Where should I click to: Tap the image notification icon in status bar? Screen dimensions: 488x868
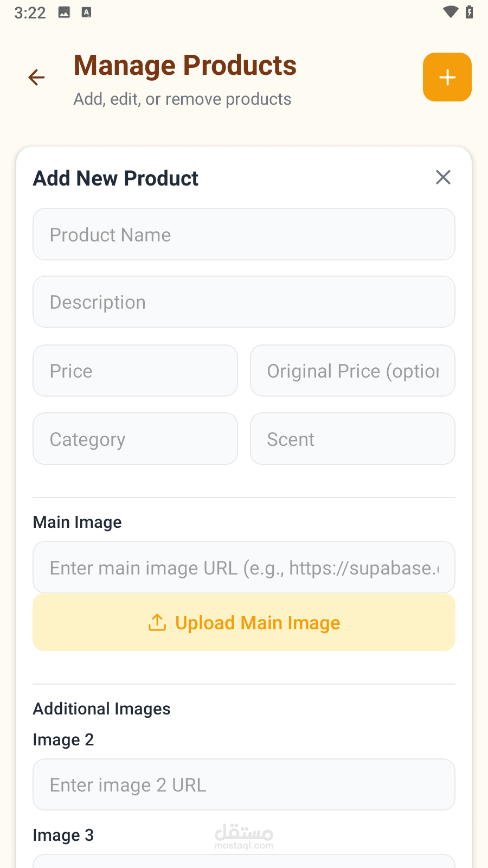(x=64, y=12)
